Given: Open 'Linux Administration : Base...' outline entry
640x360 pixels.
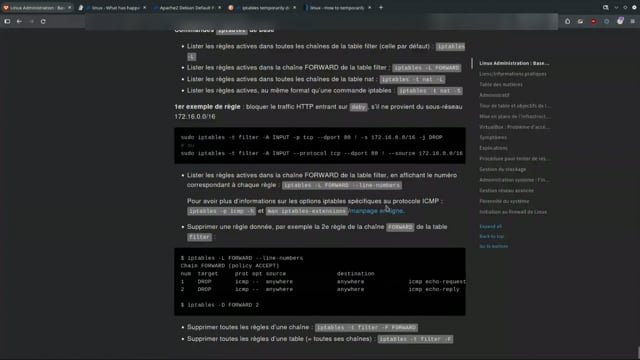Looking at the screenshot, I should (514, 63).
